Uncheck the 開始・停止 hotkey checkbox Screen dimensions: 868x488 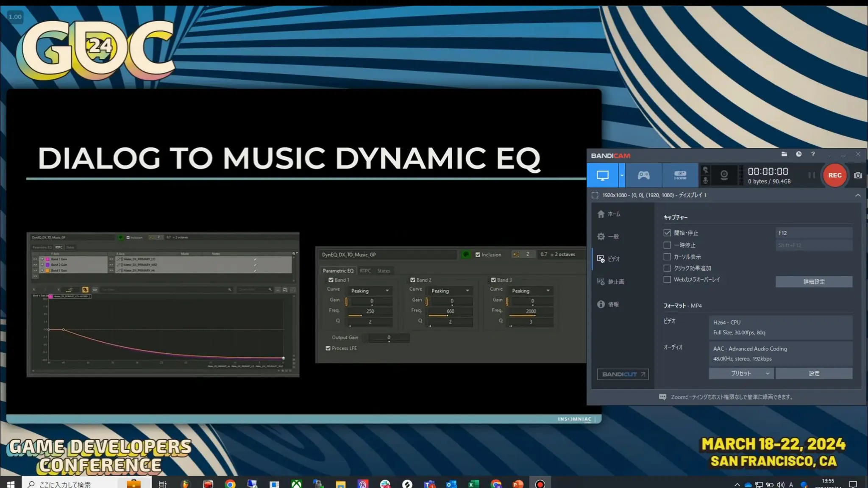(667, 233)
